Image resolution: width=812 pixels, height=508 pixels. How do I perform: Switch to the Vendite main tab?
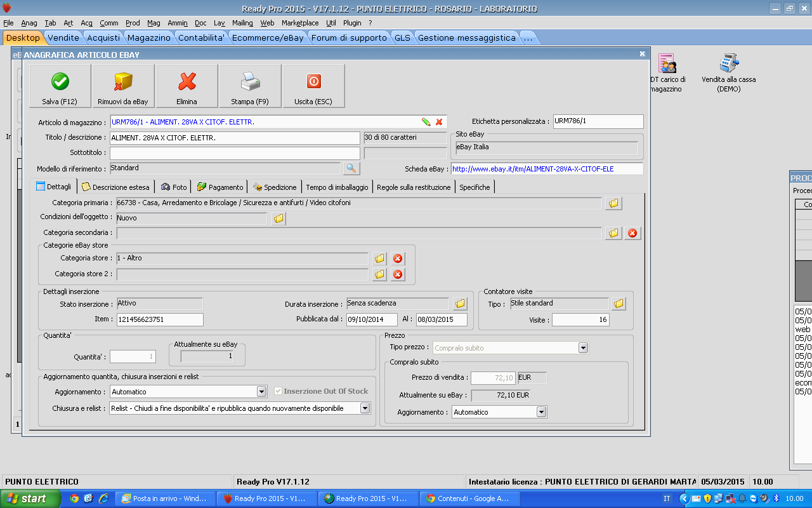point(63,37)
